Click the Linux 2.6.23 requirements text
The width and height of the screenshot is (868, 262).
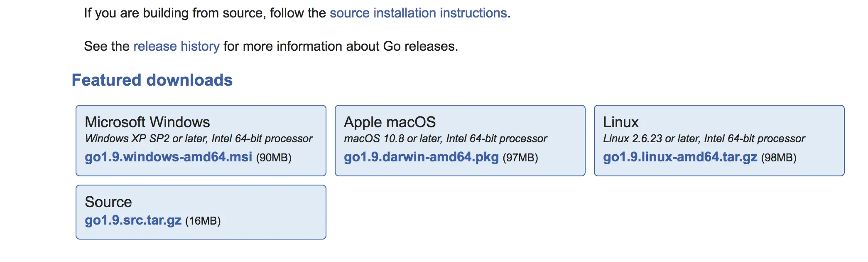(704, 138)
